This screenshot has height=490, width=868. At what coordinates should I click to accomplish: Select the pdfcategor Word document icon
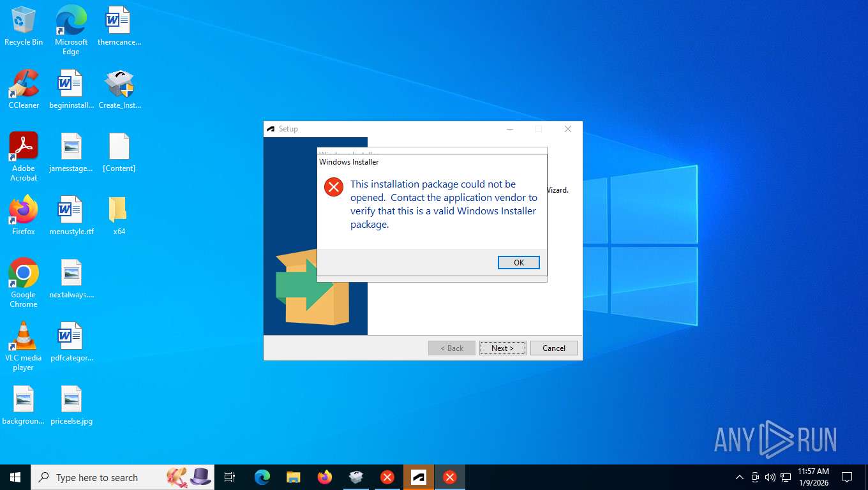click(x=71, y=343)
